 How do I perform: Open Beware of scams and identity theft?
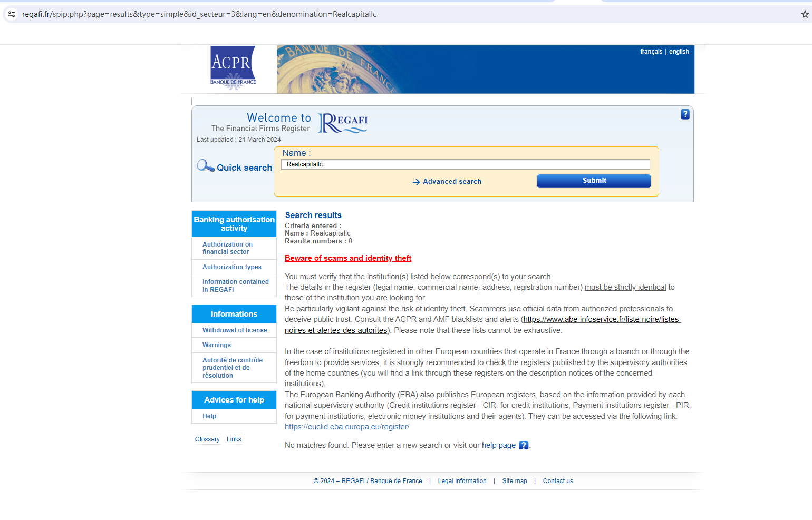tap(348, 258)
